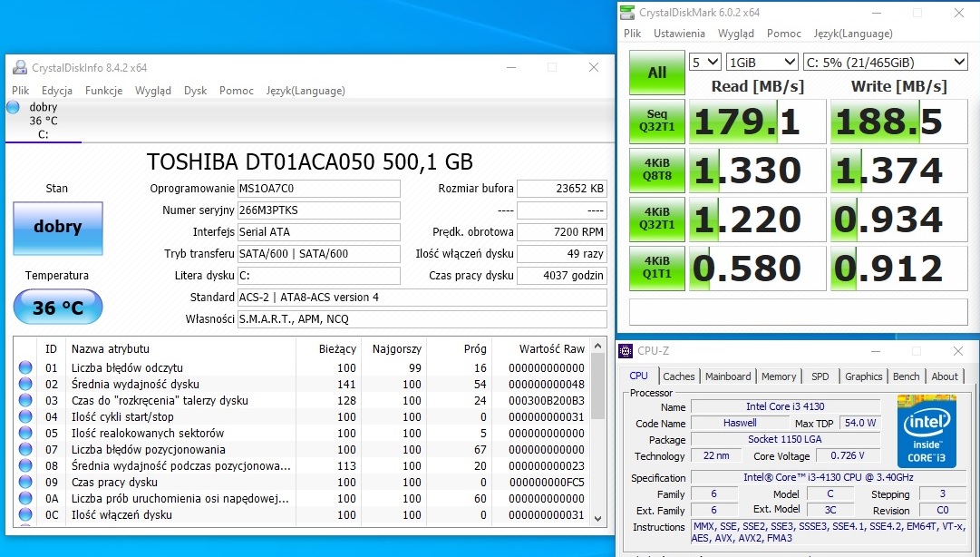Open the test size dropdown showing 1GiB
This screenshot has width=980, height=557.
click(x=762, y=61)
